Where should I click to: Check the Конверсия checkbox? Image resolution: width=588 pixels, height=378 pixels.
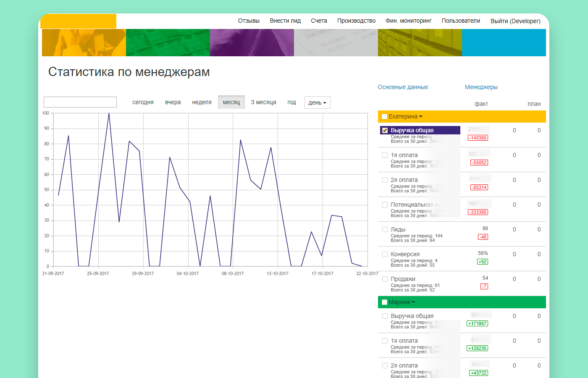(x=385, y=254)
